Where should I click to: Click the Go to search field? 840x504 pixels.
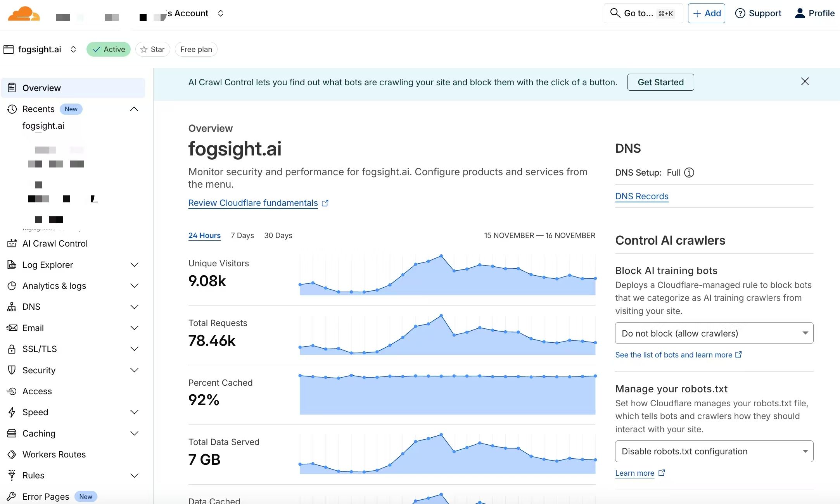pos(643,14)
